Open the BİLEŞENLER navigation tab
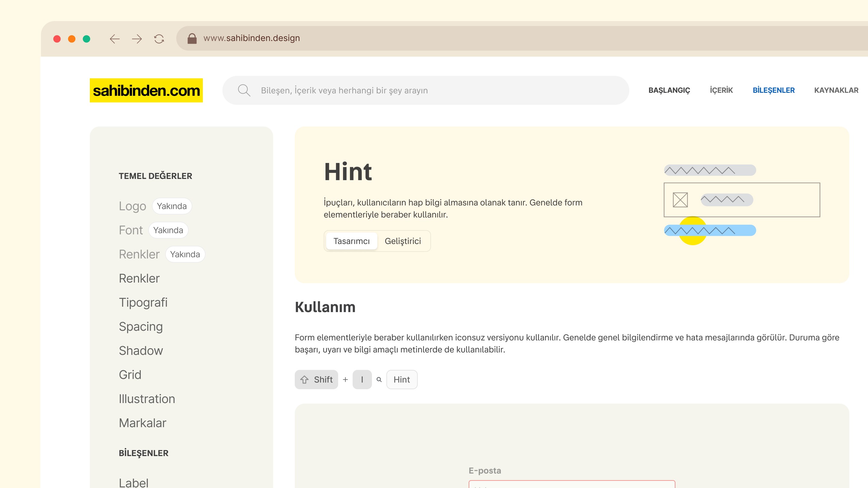This screenshot has height=488, width=868. [774, 90]
